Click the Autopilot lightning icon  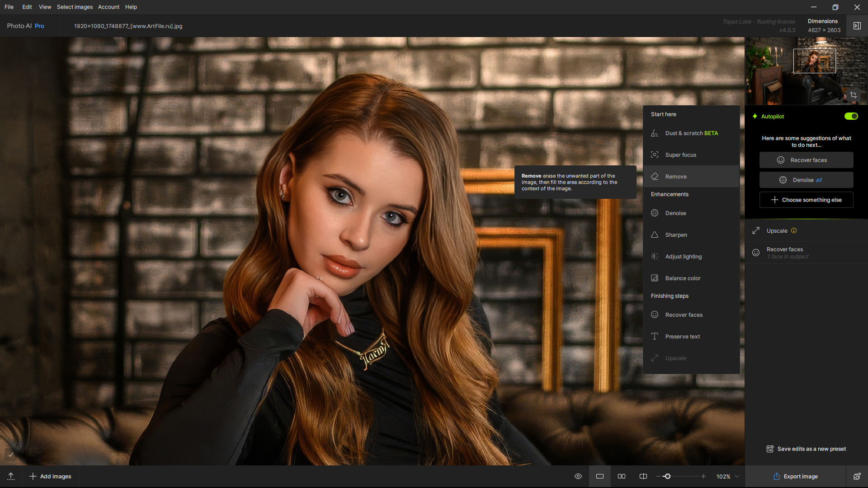pos(755,116)
